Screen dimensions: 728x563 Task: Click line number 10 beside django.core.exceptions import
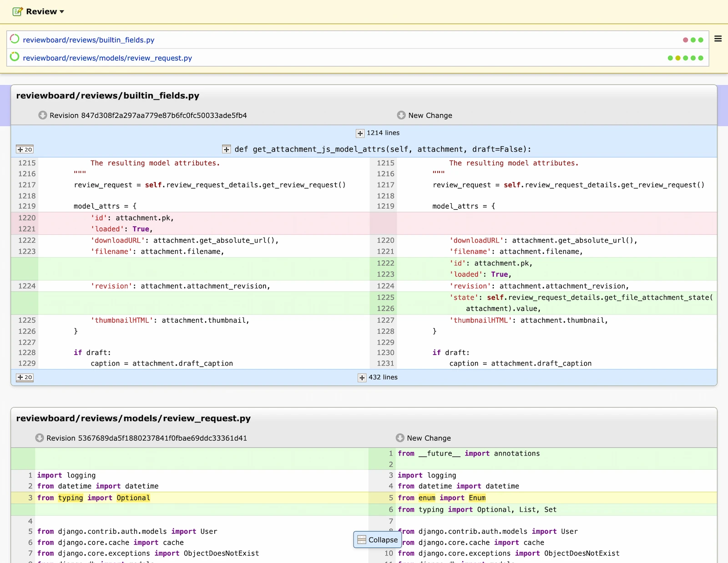[x=389, y=553]
